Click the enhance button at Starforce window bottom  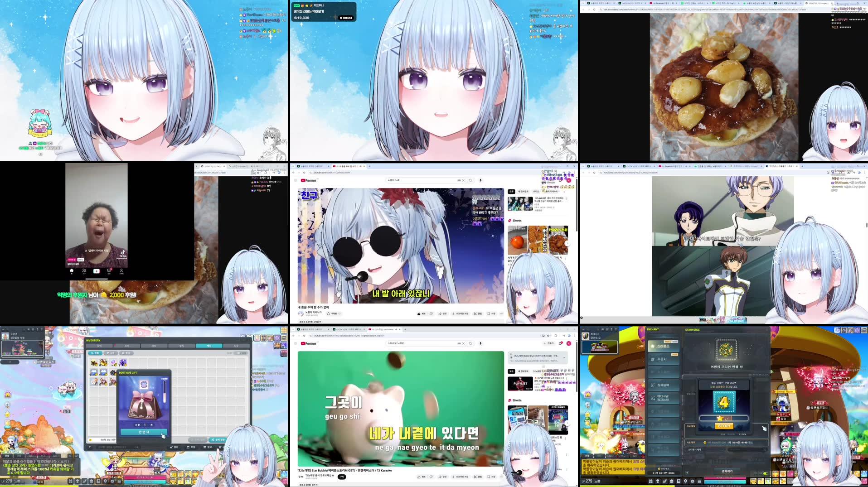pos(726,471)
